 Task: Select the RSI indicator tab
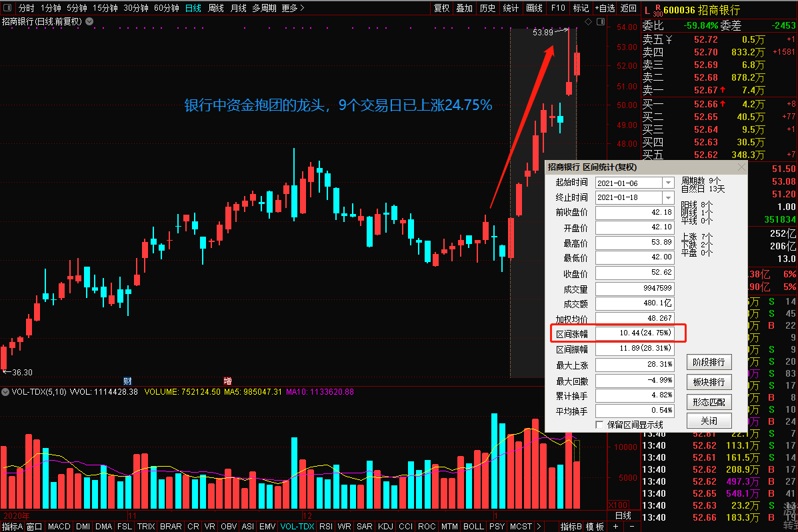pos(326,527)
